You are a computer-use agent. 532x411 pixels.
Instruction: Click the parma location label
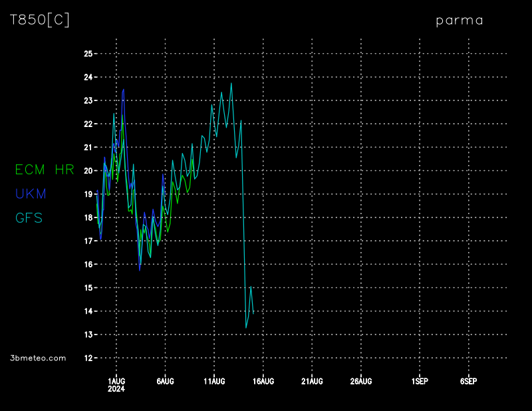tap(460, 21)
